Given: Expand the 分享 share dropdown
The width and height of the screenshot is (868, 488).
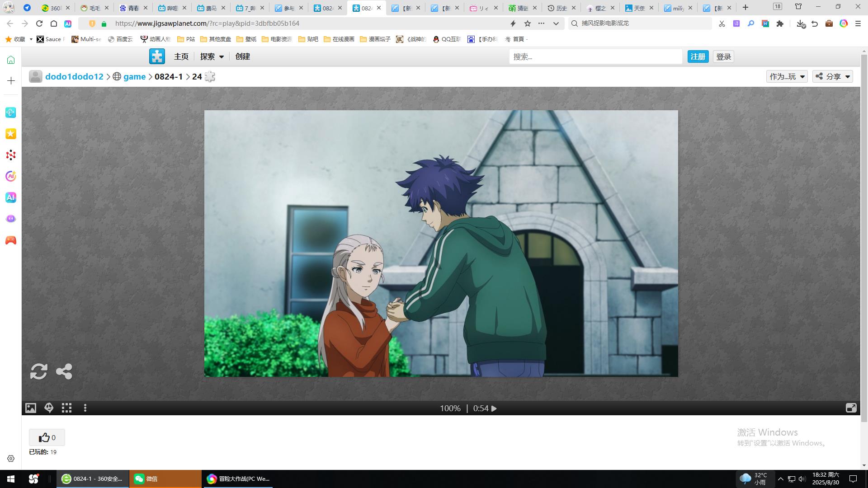Looking at the screenshot, I should coord(833,76).
